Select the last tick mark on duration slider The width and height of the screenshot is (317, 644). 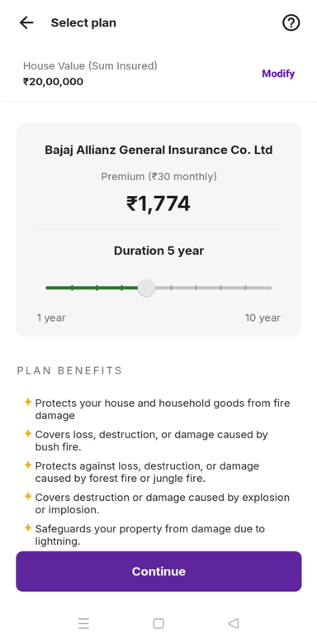(245, 288)
